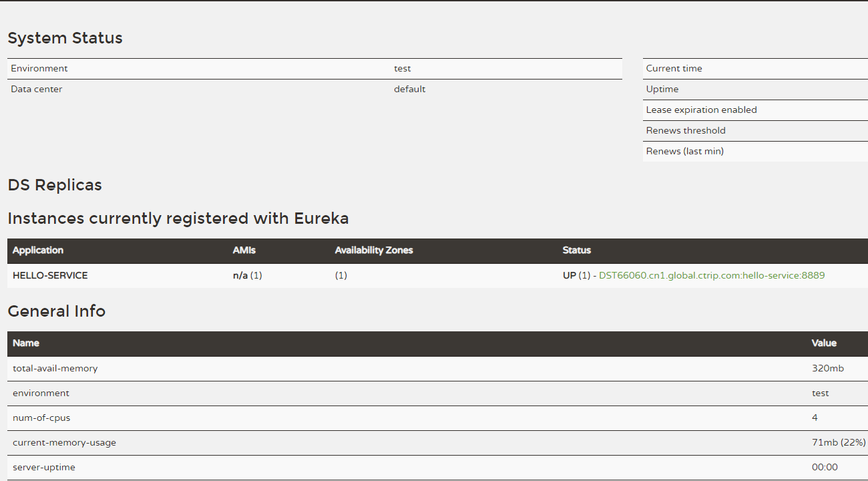Screen dimensions: 868x481
Task: Click the Application column header
Action: pos(38,250)
